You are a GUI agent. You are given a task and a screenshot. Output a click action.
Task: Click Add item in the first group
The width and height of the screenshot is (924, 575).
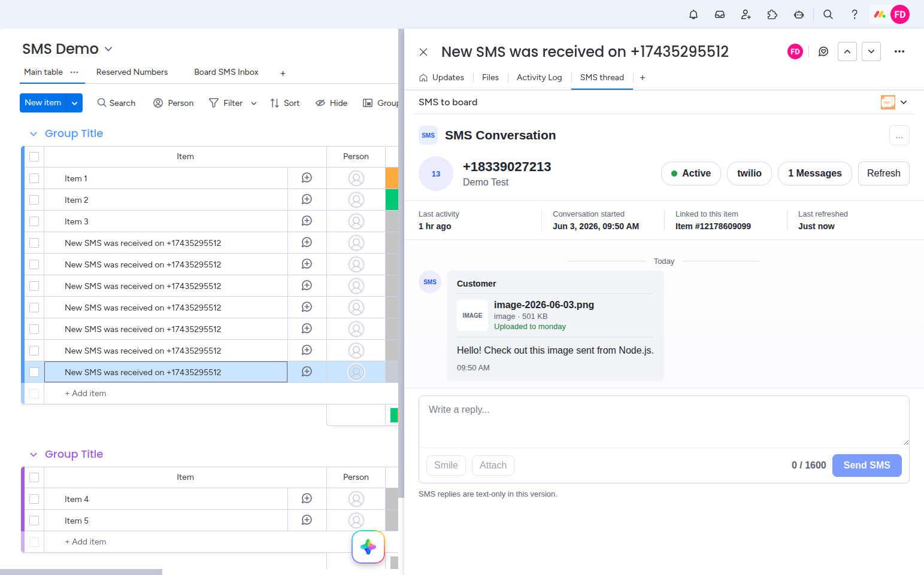point(86,394)
